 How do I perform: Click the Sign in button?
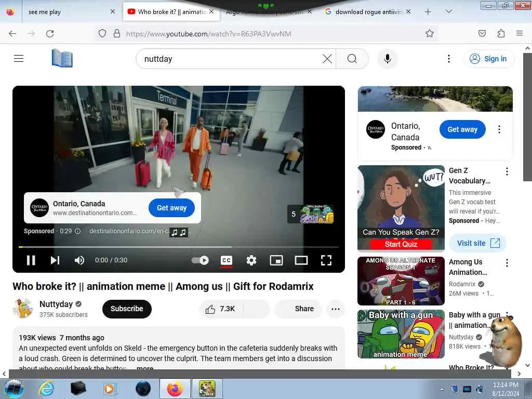point(488,59)
